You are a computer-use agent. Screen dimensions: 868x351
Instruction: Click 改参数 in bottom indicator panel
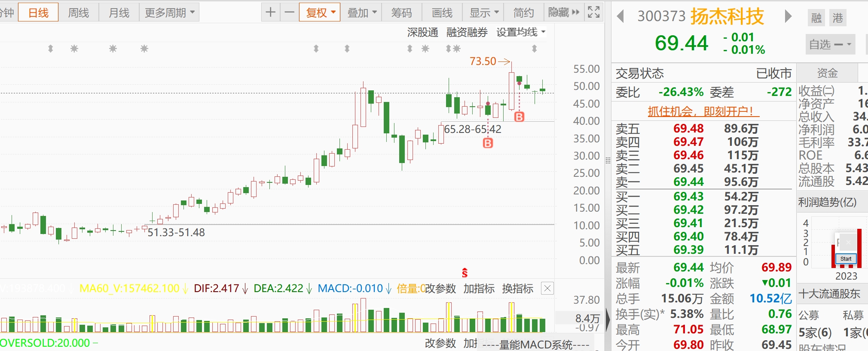click(x=440, y=343)
